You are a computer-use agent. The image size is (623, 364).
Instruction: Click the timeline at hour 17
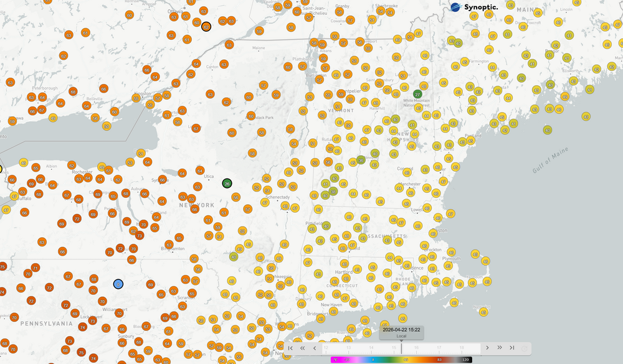point(439,348)
